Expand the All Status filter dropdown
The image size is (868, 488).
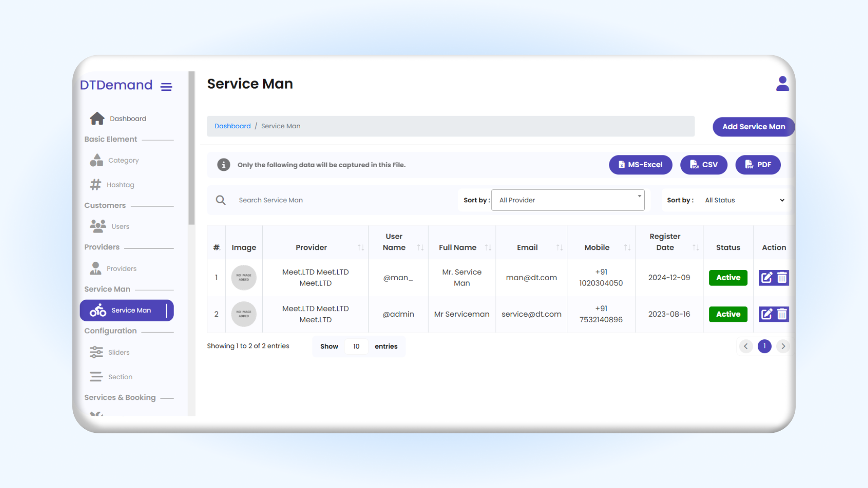point(744,200)
